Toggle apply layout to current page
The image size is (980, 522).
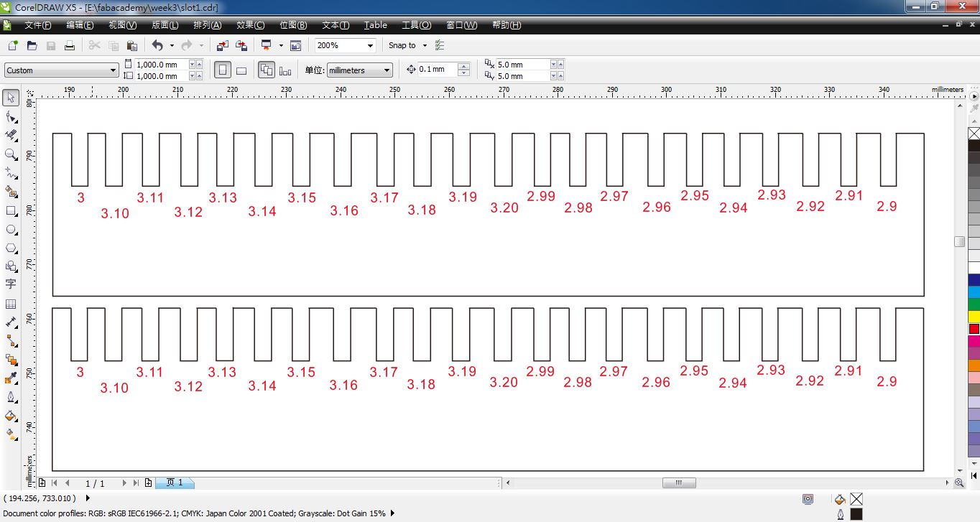[285, 70]
